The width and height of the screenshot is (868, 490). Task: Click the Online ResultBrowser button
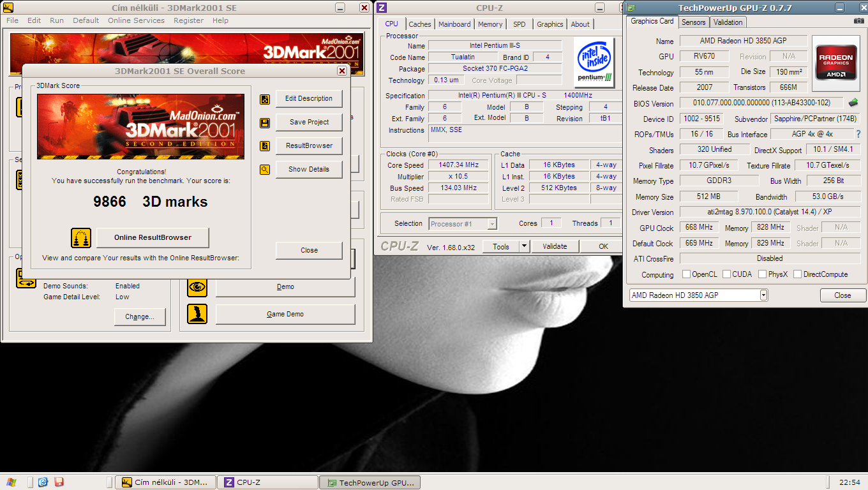[153, 237]
